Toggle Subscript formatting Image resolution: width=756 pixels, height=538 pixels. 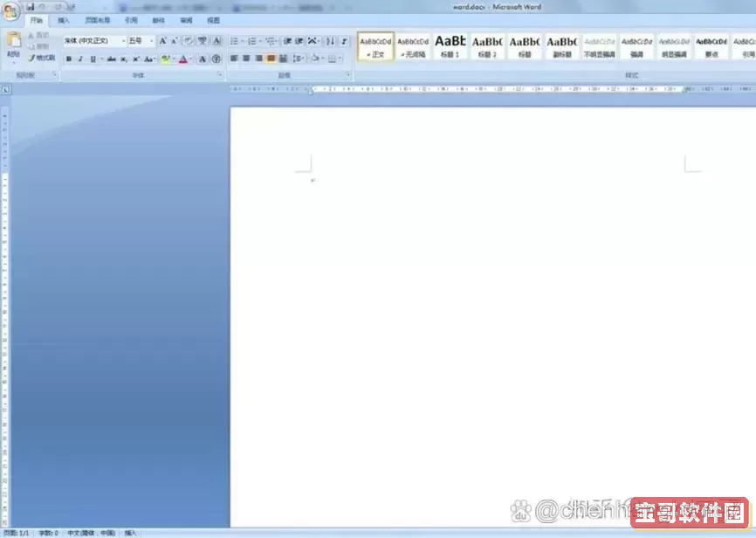pyautogui.click(x=124, y=59)
